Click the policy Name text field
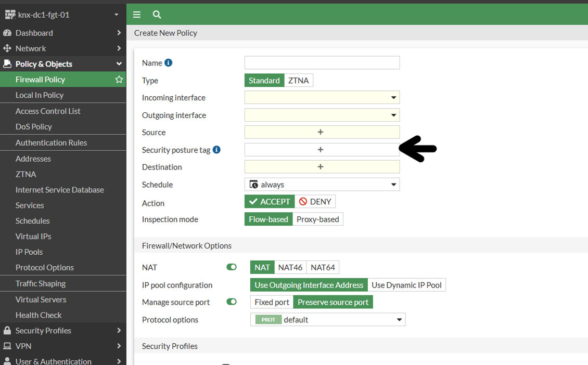Screen dimensions: 588x365 322,63
